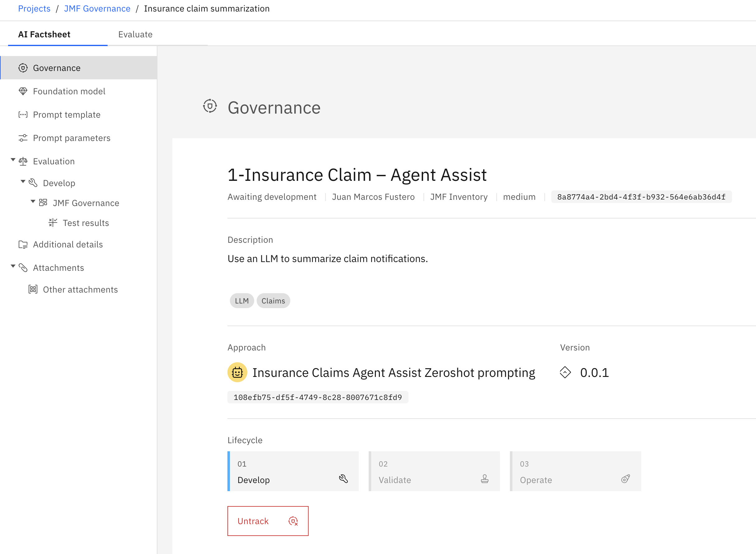Click the Attachments sidebar label
756x554 pixels.
coord(59,268)
